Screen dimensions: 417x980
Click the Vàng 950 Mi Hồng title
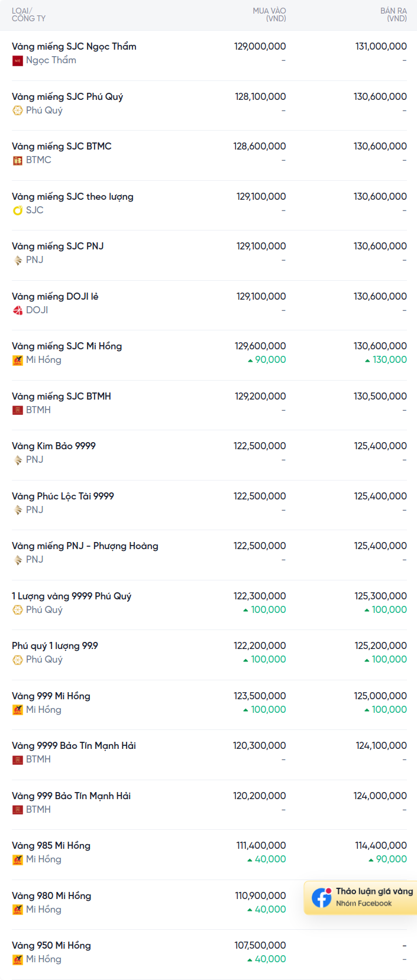pyautogui.click(x=51, y=946)
